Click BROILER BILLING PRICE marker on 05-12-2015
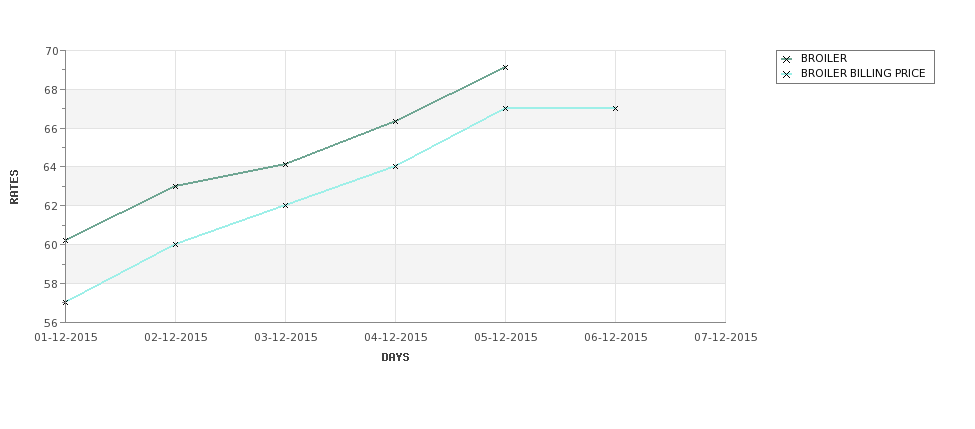The width and height of the screenshot is (975, 429). tap(506, 108)
